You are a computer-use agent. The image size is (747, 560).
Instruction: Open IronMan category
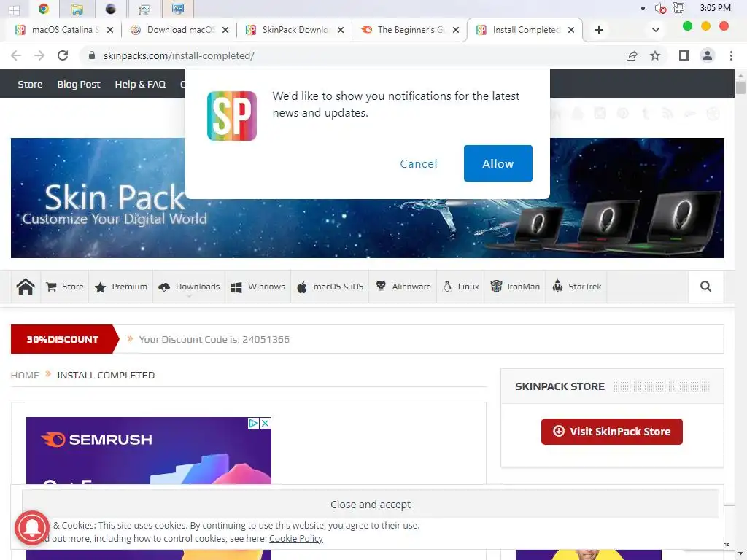515,287
